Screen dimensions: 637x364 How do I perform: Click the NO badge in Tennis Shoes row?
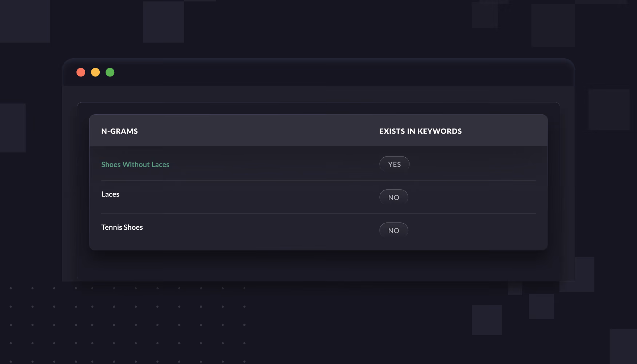394,231
